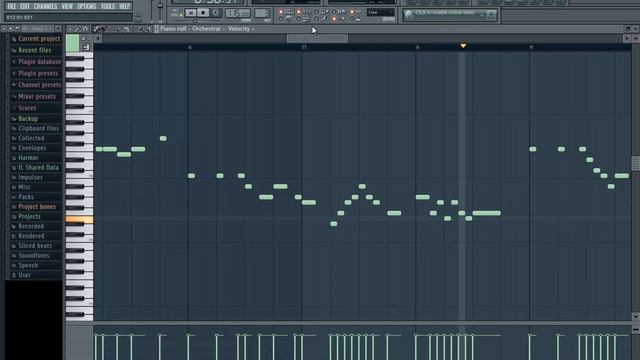This screenshot has height=360, width=640.
Task: Open the CHANNELS menu
Action: (x=45, y=7)
